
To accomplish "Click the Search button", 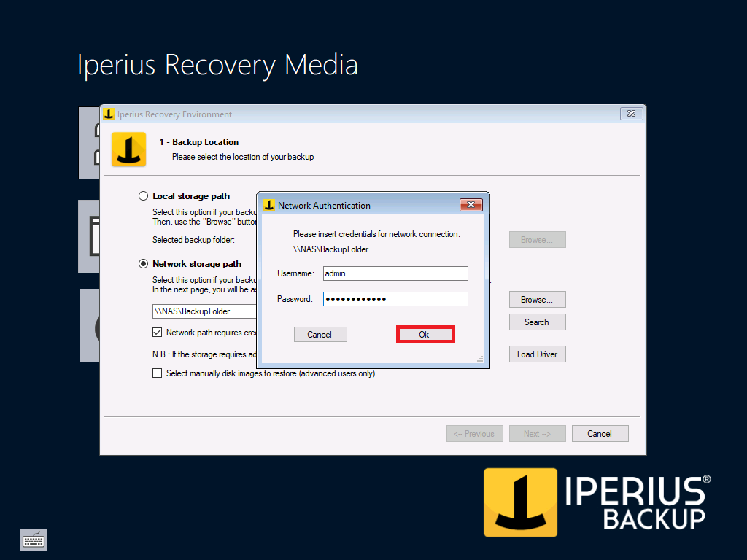I will [538, 322].
